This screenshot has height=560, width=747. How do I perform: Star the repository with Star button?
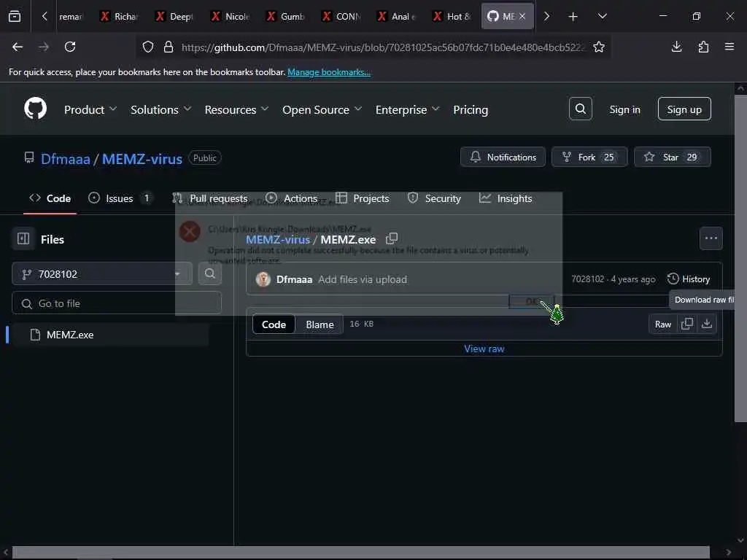[x=672, y=157]
